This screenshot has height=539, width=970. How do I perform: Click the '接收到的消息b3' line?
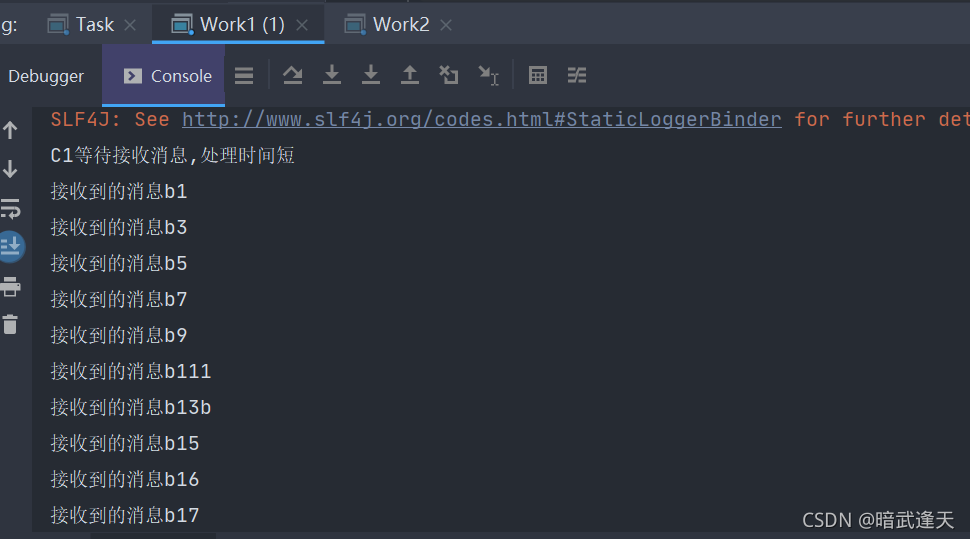(119, 227)
